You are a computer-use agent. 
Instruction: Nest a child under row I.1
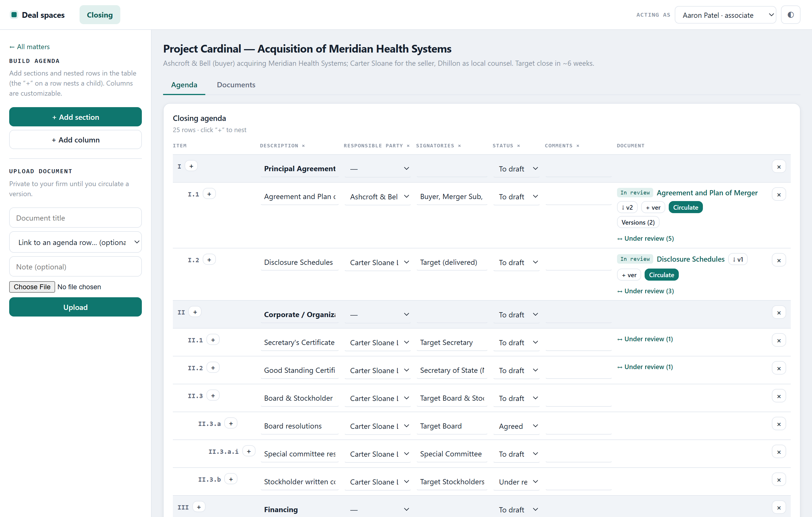(x=209, y=194)
